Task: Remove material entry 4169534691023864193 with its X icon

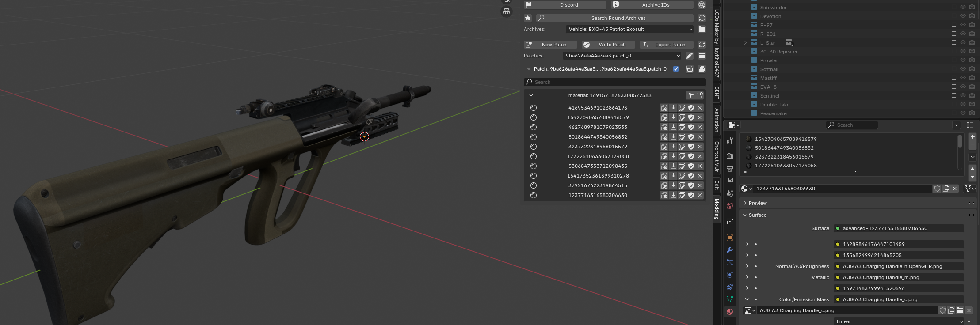Action: [x=700, y=108]
